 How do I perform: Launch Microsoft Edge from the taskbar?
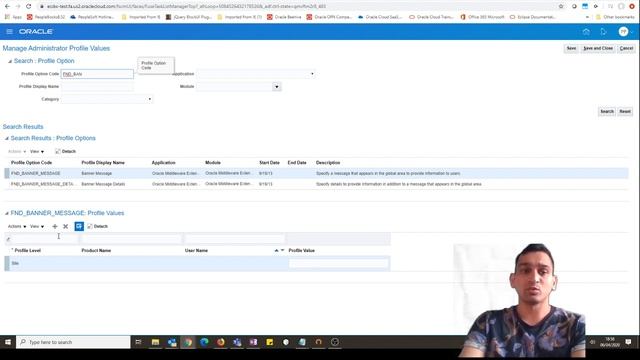(204, 342)
